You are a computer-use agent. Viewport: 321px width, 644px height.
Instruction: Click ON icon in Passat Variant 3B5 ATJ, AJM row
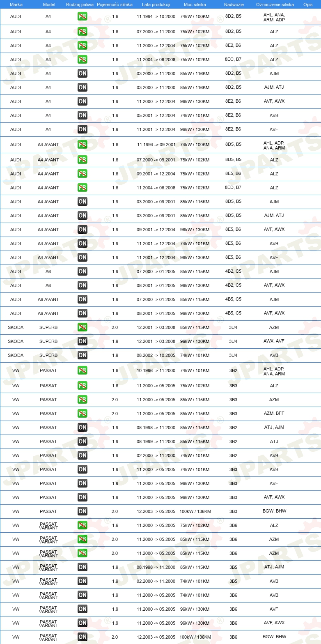click(x=83, y=567)
